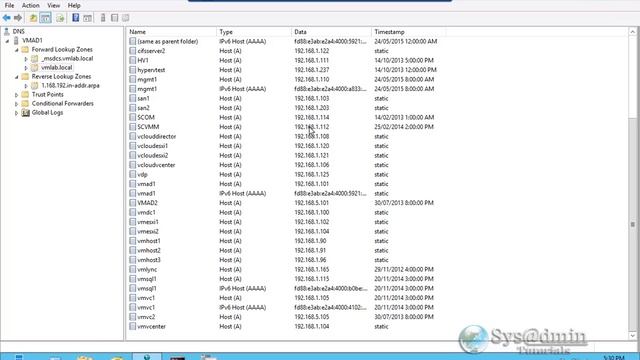Viewport: 640px width, 360px height.
Task: Click the 192.168.5.101 data cell
Action: point(311,203)
